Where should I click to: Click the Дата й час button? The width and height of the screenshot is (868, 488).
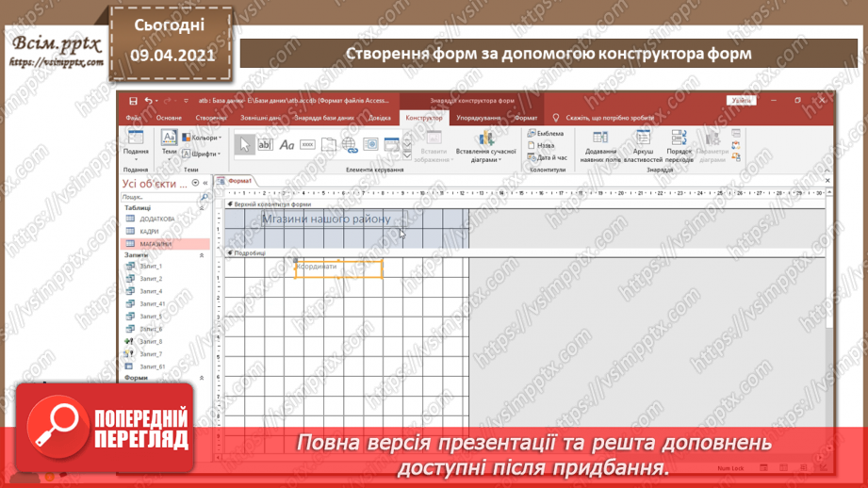pyautogui.click(x=548, y=157)
